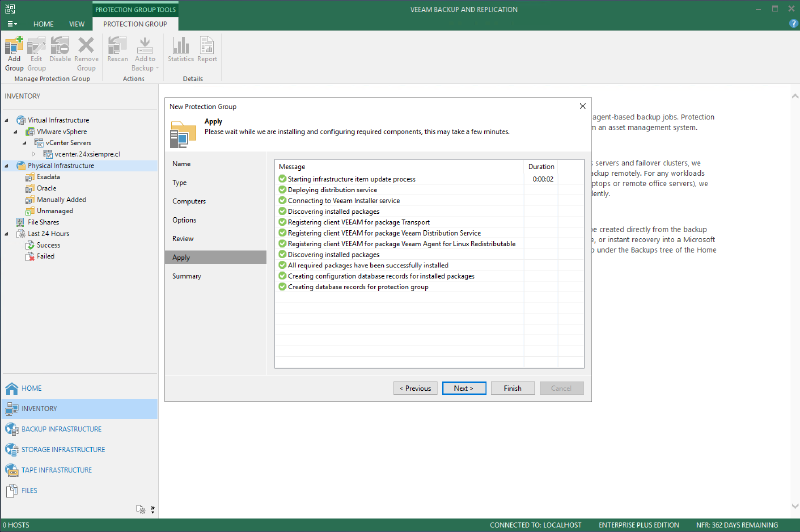Go to the Name wizard step
800x532 pixels.
point(182,164)
